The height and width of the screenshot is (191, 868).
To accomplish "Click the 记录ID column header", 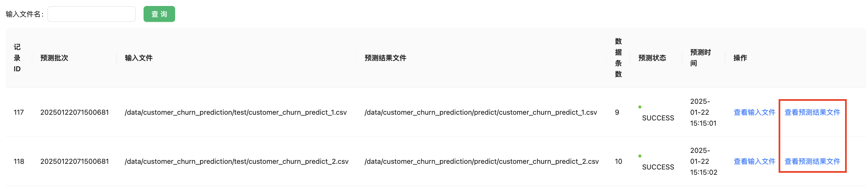I will (17, 58).
